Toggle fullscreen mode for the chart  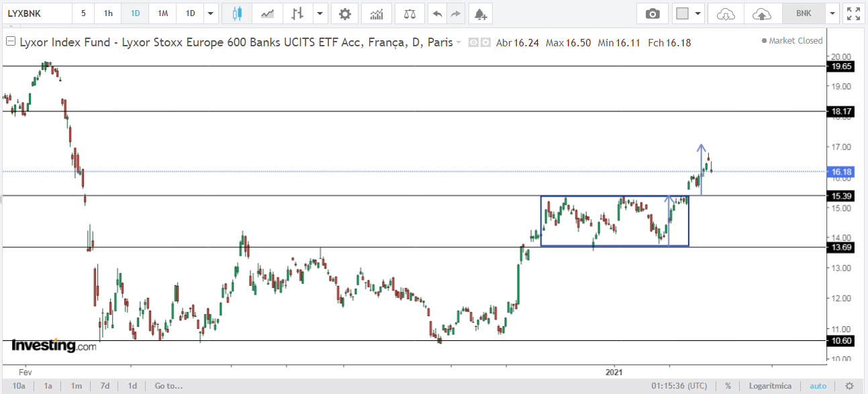coord(853,13)
